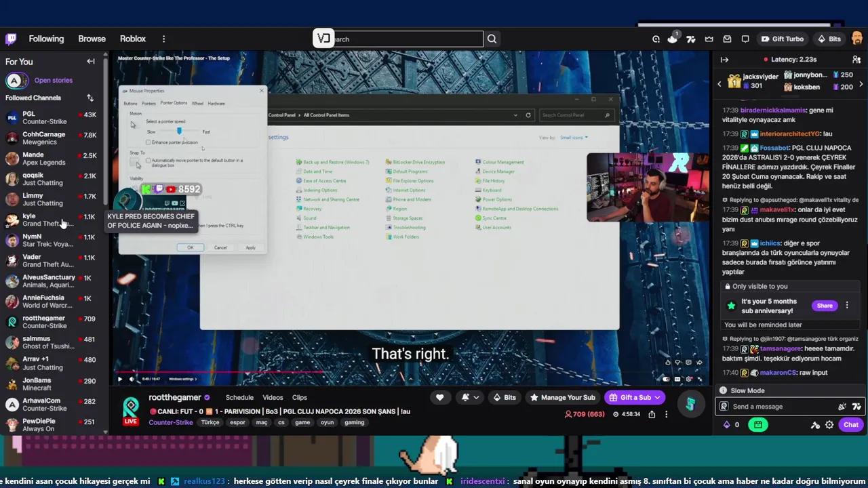Click the heart unfollow button

439,397
